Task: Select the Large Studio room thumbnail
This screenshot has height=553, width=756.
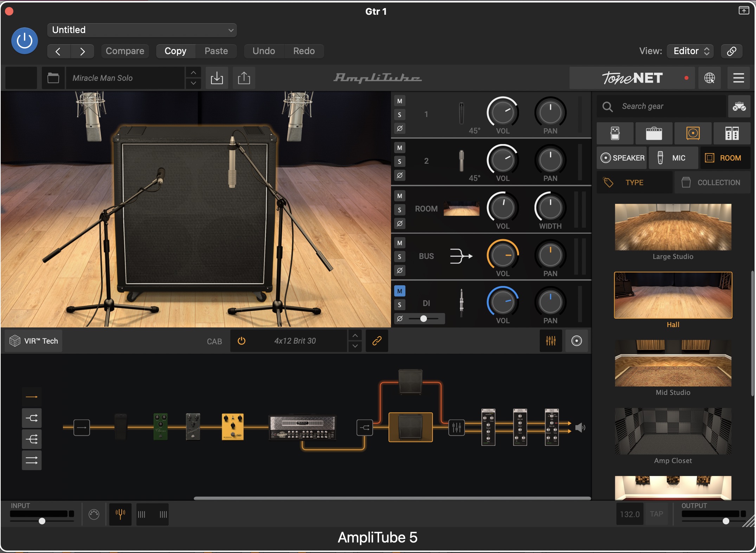Action: [673, 227]
